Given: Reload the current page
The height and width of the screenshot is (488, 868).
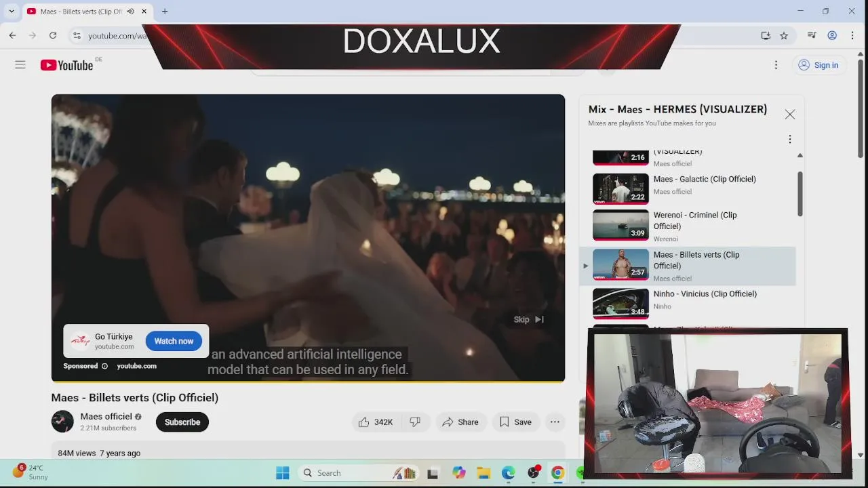Looking at the screenshot, I should pyautogui.click(x=53, y=35).
